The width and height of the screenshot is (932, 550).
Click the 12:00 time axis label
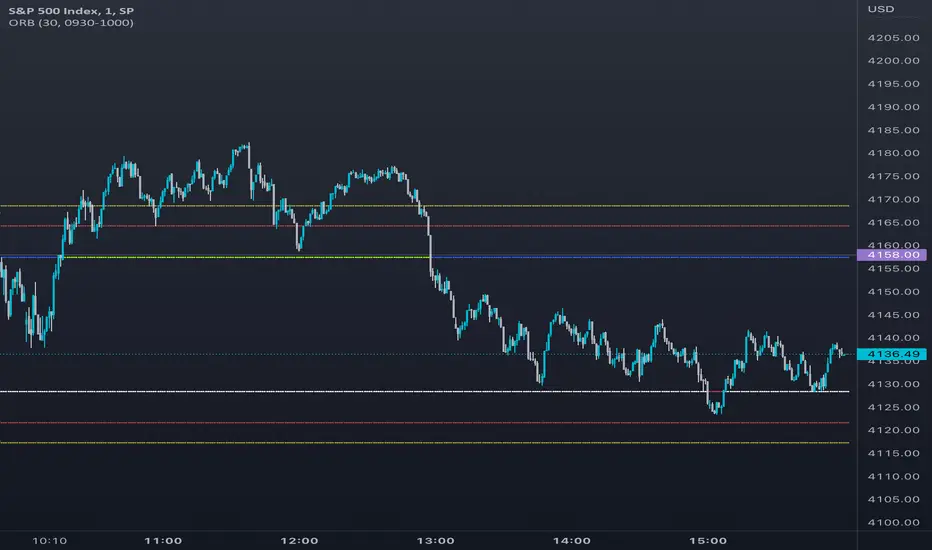tap(300, 540)
